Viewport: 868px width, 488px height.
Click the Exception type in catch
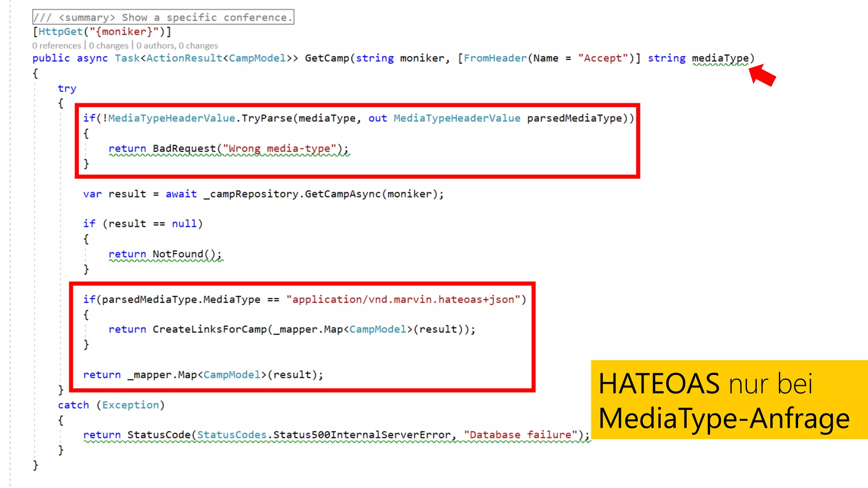point(131,405)
